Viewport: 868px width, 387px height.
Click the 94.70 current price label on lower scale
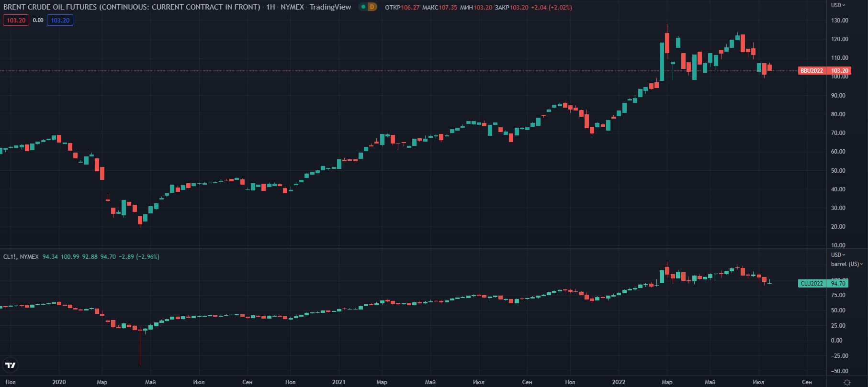(838, 283)
